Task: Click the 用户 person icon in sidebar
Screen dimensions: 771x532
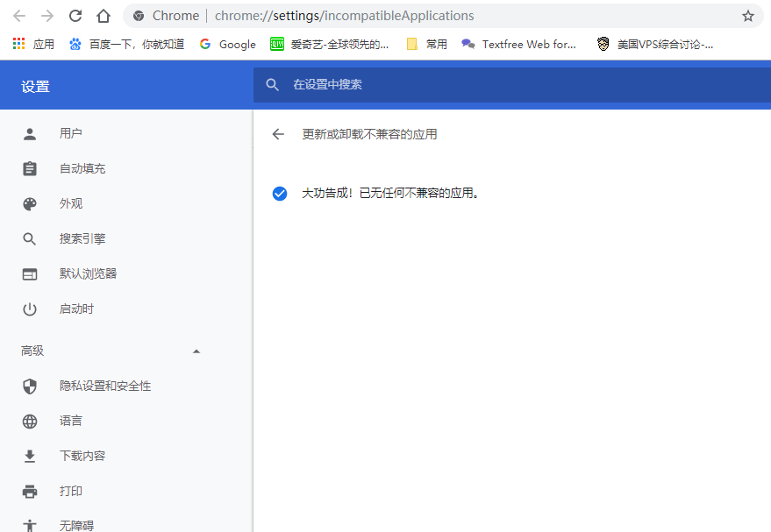Action: click(x=30, y=133)
